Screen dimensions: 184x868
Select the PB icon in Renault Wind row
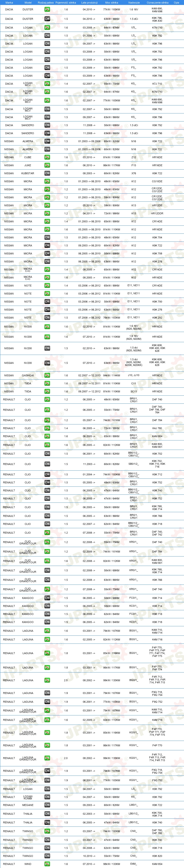click(x=47, y=864)
